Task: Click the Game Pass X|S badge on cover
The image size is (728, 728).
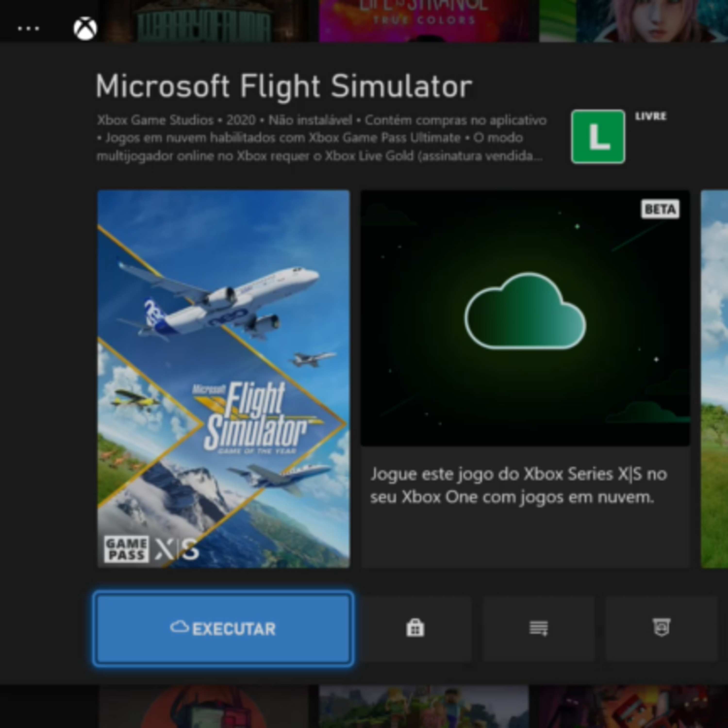Action: click(151, 549)
